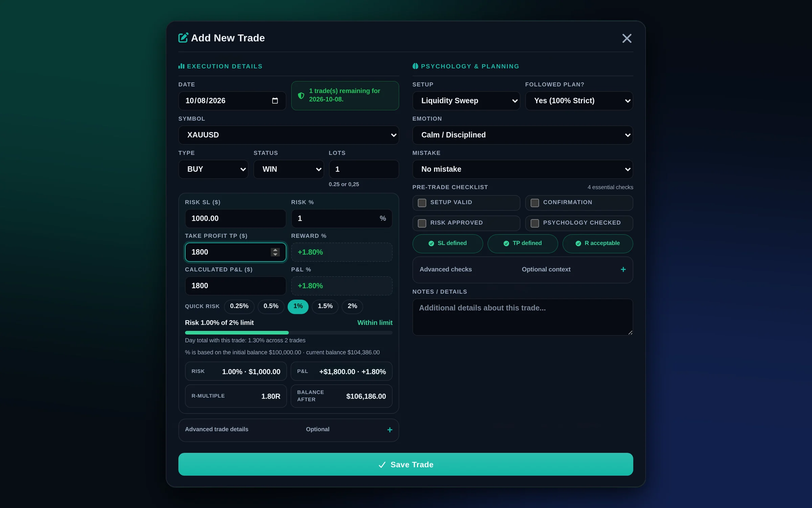Screen dimensions: 812x508
Task: Click the check icon in TP defined
Action: coord(506,243)
